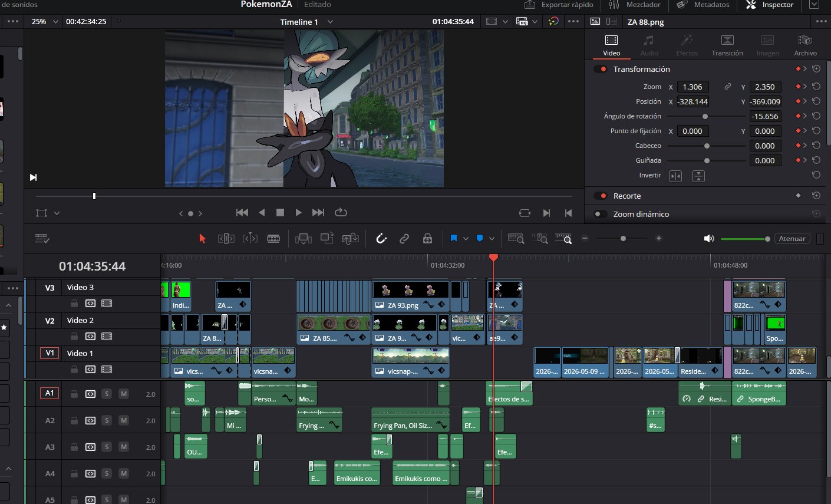This screenshot has height=504, width=831.
Task: Adjust the Ángulo de rotación slider
Action: tap(706, 116)
